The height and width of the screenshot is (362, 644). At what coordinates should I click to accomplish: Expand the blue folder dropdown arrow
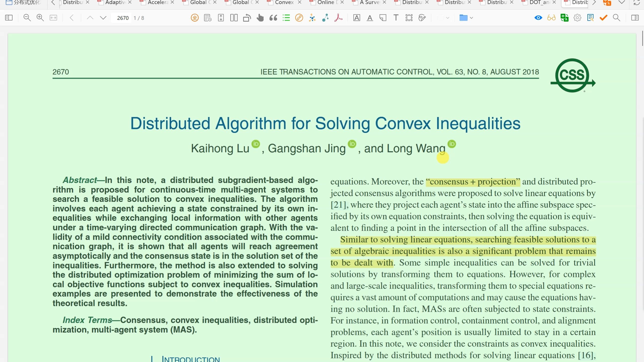pos(471,18)
